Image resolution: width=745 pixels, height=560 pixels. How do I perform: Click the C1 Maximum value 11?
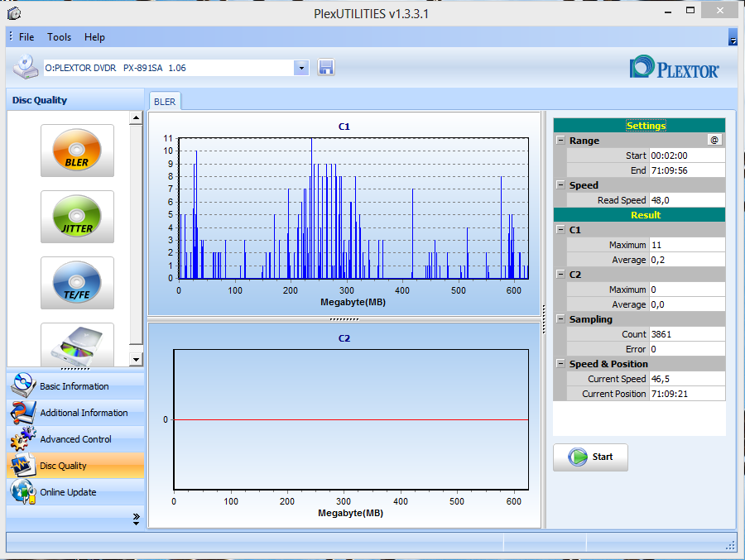coord(687,245)
